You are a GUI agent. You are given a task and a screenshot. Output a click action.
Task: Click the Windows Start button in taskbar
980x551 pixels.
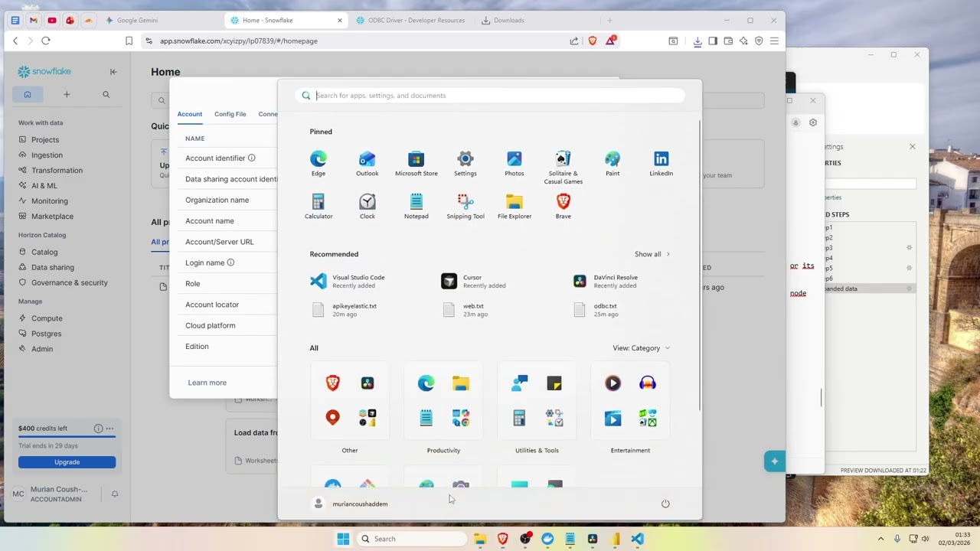click(343, 539)
